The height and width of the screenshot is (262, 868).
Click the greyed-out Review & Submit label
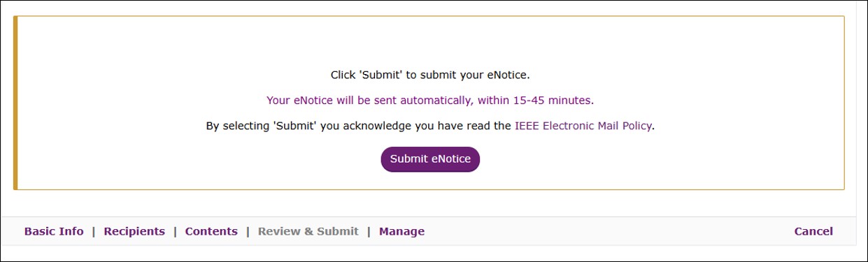308,231
